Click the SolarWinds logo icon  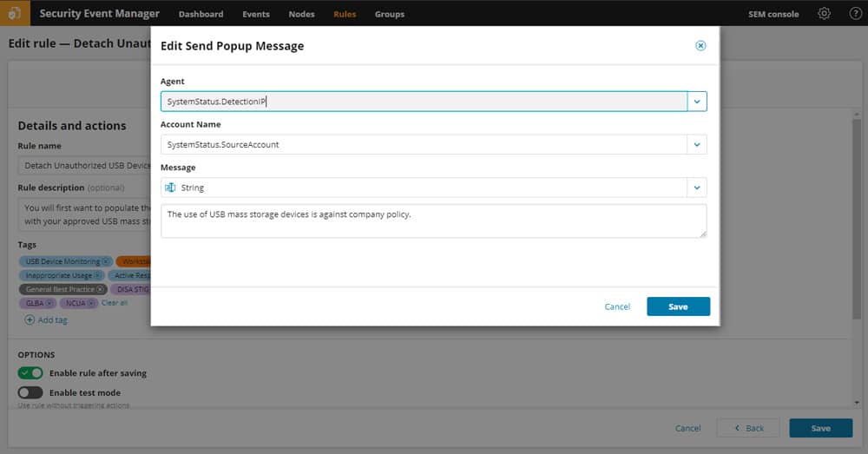(15, 13)
